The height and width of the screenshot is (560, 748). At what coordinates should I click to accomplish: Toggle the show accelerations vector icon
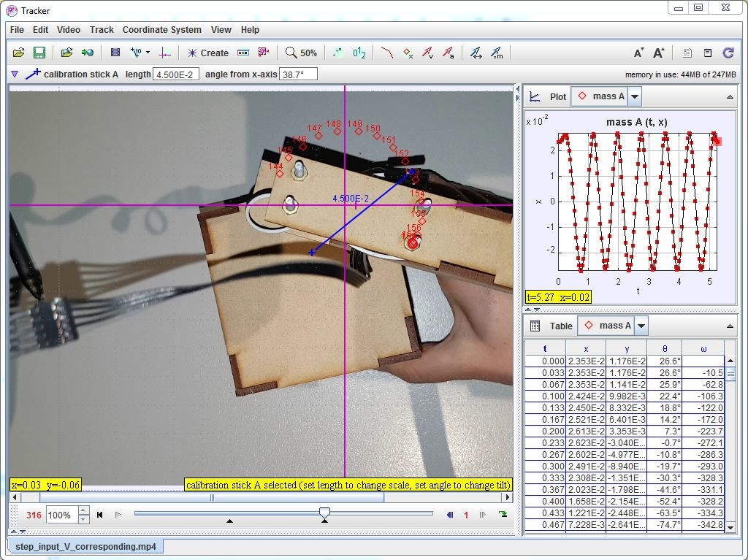449,53
